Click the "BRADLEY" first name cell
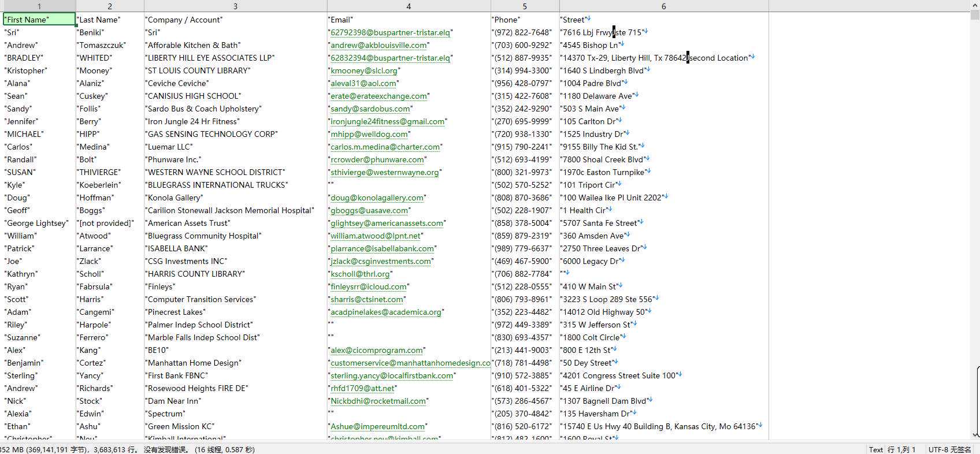This screenshot has height=454, width=980. click(39, 58)
